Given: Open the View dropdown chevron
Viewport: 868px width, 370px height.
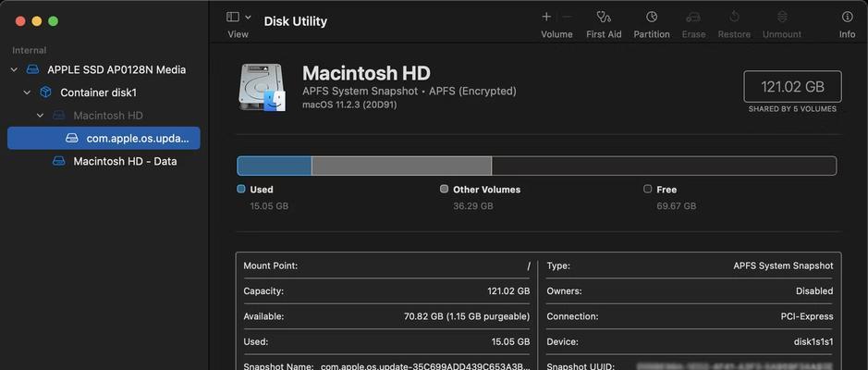Looking at the screenshot, I should [248, 18].
